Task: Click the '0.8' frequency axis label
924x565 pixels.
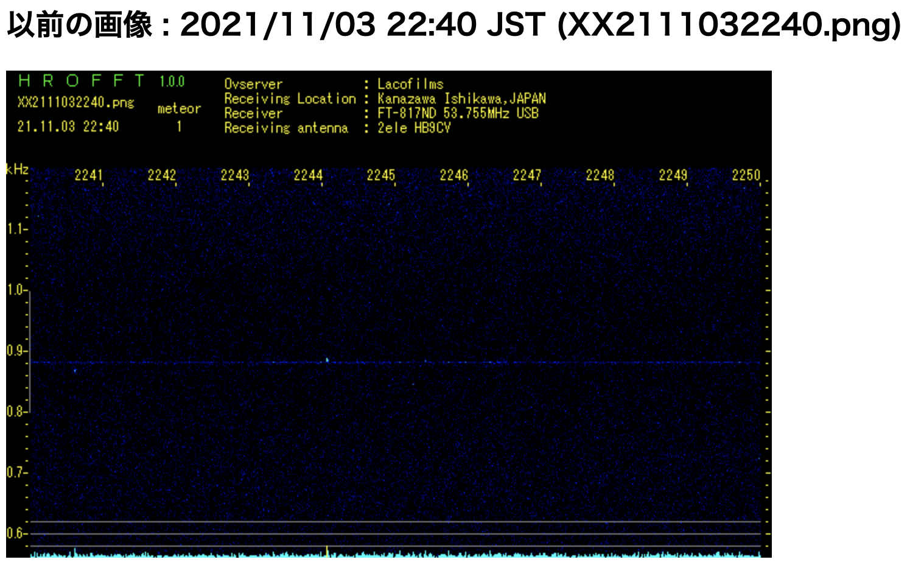Action: pos(15,412)
